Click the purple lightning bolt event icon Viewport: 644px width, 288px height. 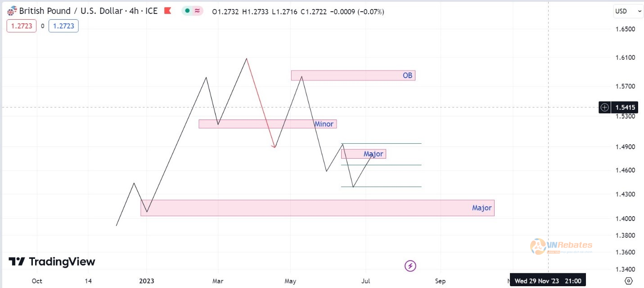410,266
